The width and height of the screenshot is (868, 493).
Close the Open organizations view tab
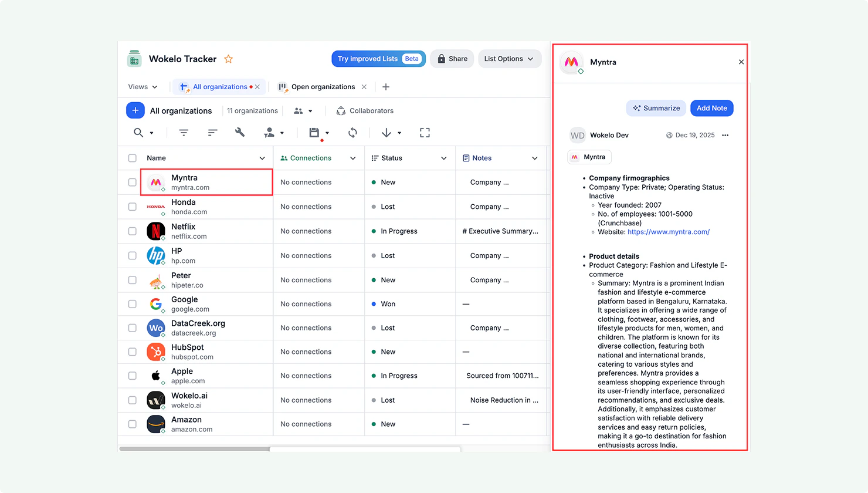pyautogui.click(x=364, y=87)
